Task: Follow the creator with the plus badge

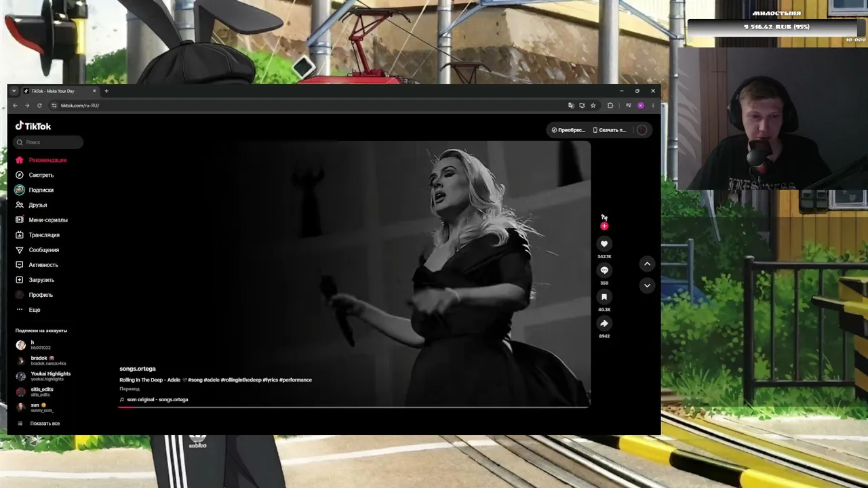Action: pyautogui.click(x=604, y=226)
